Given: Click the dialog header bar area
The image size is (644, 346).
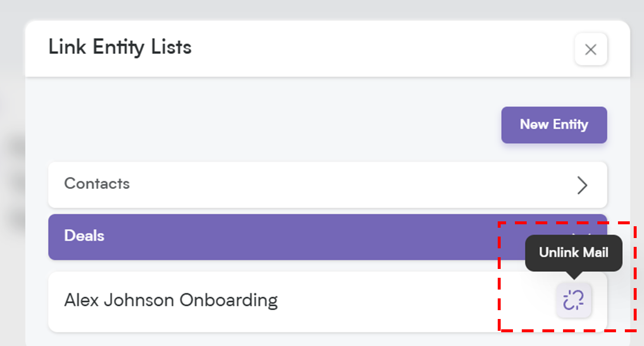Looking at the screenshot, I should pos(327,49).
